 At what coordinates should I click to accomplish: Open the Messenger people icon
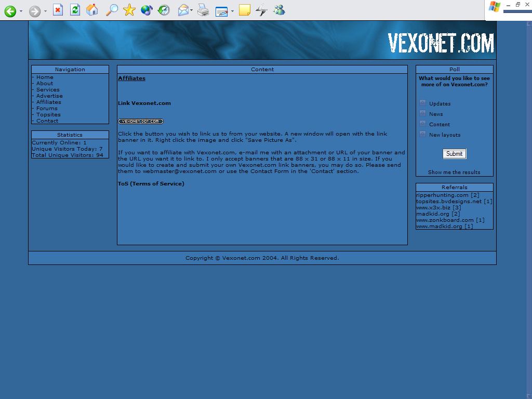(279, 10)
